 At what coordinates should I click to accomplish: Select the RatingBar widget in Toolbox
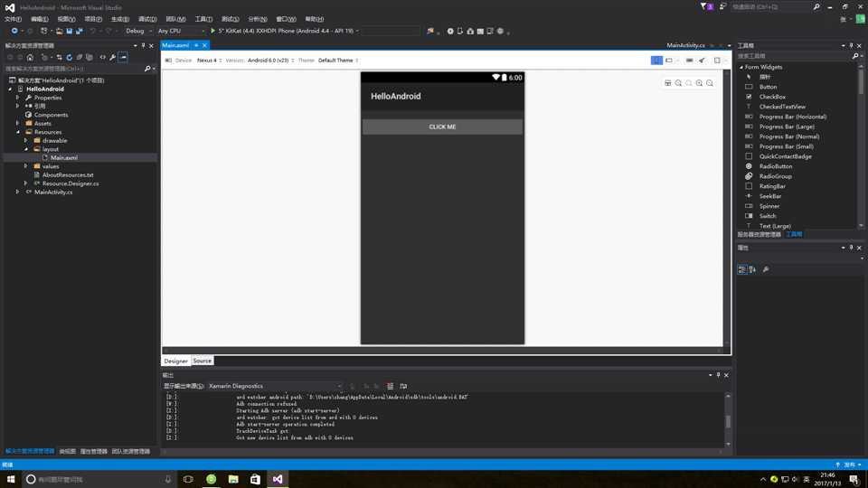click(772, 186)
